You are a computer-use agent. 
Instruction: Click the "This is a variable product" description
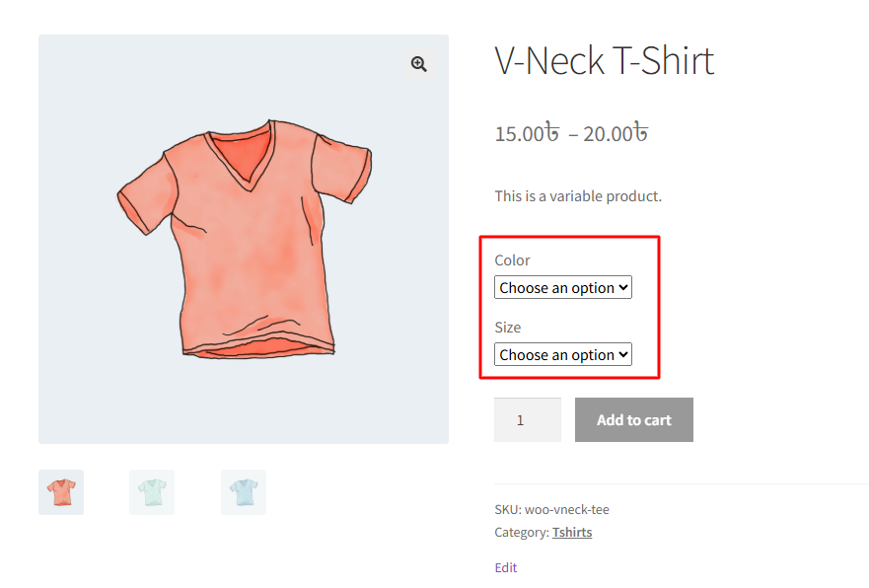[x=578, y=196]
